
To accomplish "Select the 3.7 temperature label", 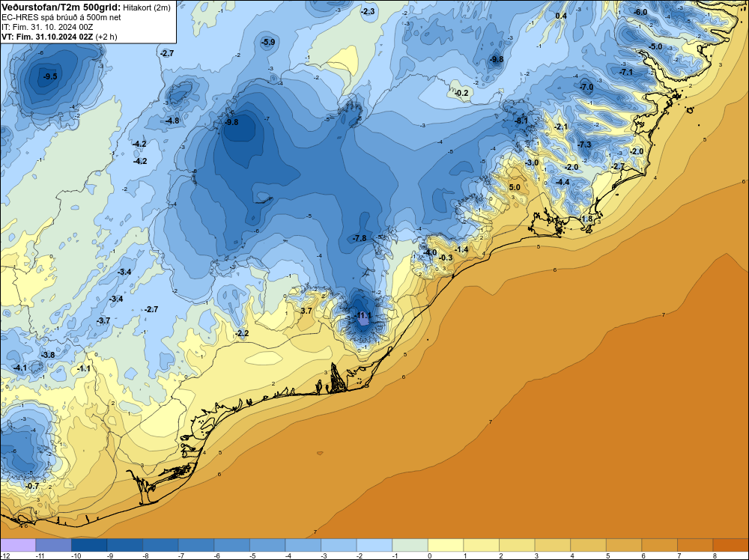I will pos(306,311).
